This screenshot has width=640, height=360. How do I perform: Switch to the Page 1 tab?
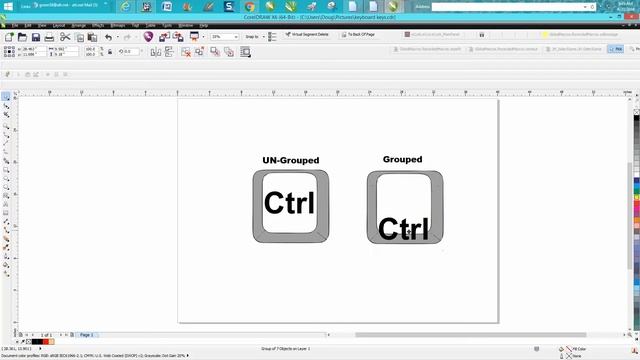86,335
